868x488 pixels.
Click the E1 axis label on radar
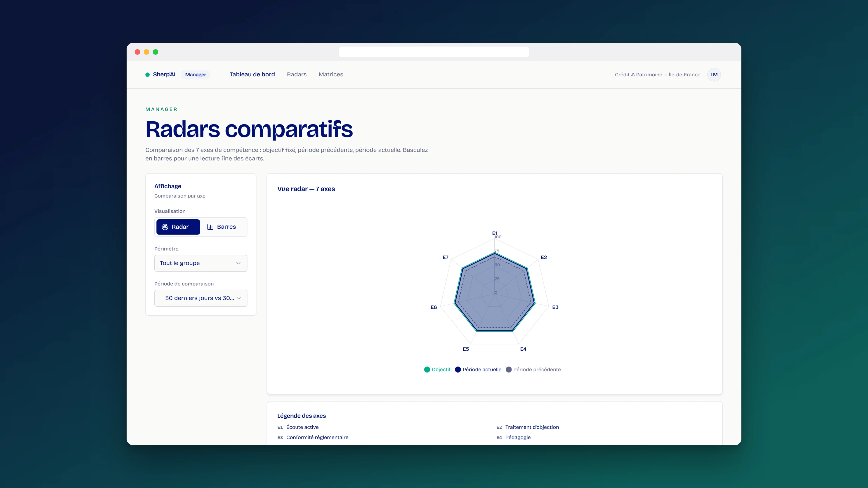(494, 233)
